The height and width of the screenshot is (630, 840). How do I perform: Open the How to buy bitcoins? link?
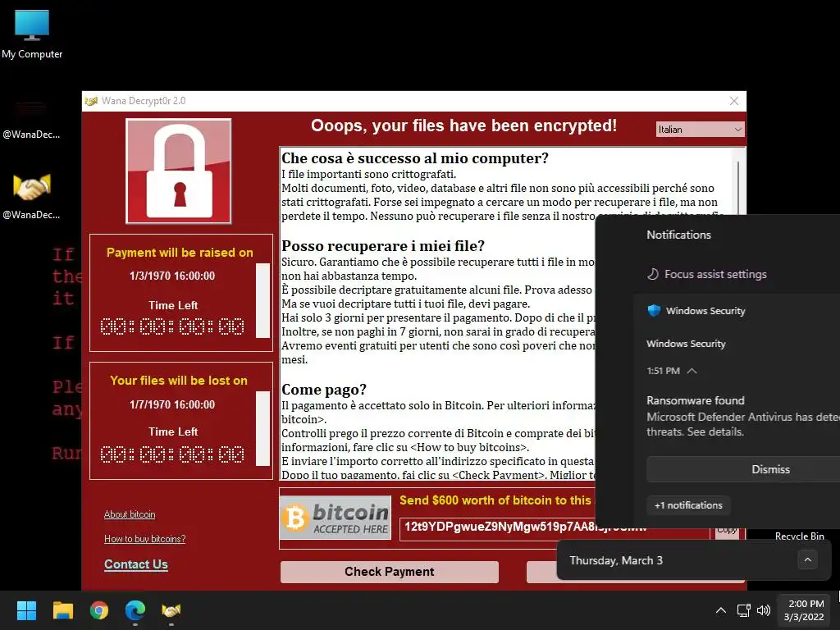point(144,538)
